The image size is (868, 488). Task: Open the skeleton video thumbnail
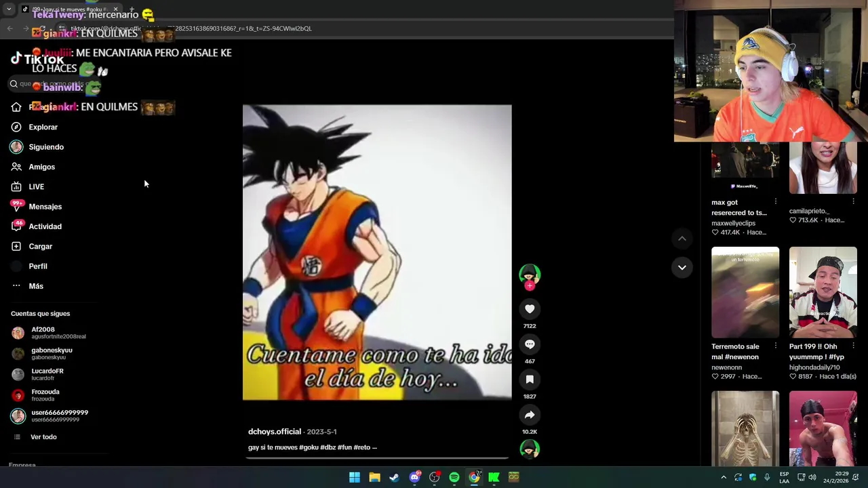click(x=745, y=428)
